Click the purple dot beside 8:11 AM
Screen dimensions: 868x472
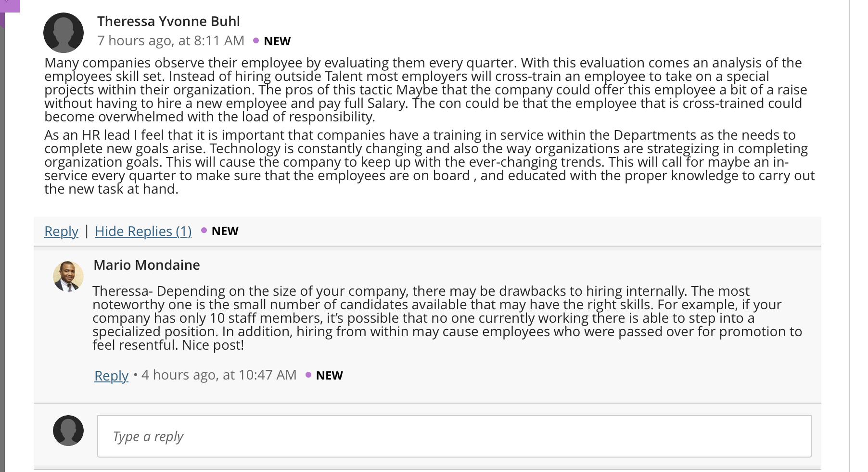coord(256,41)
